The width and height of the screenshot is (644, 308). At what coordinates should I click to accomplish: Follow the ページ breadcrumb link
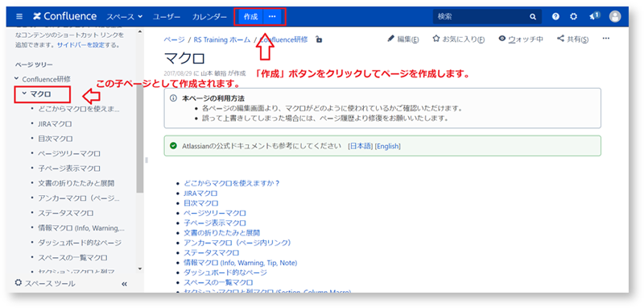tap(174, 40)
